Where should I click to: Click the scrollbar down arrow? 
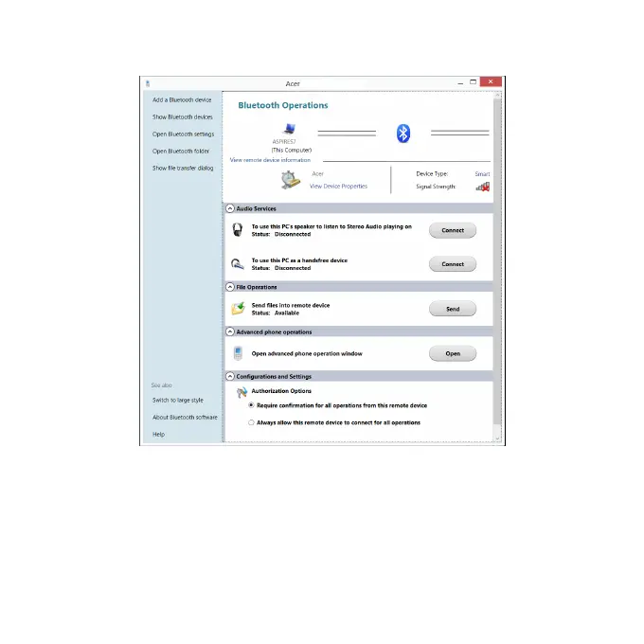point(497,438)
